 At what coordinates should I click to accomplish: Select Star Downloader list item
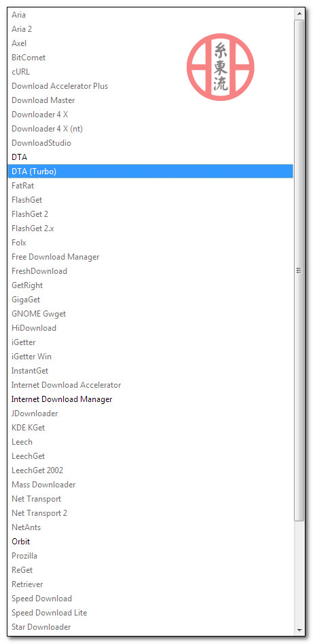[x=151, y=627]
